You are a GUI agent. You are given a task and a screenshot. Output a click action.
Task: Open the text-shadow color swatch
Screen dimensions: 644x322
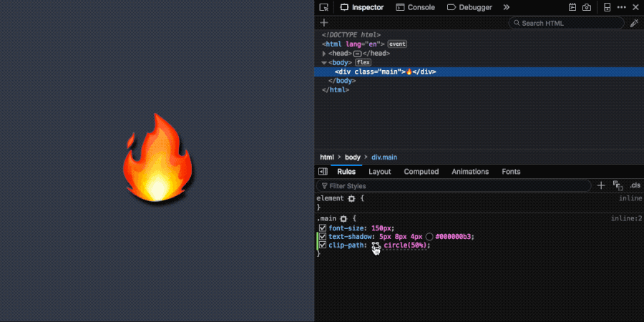(429, 237)
